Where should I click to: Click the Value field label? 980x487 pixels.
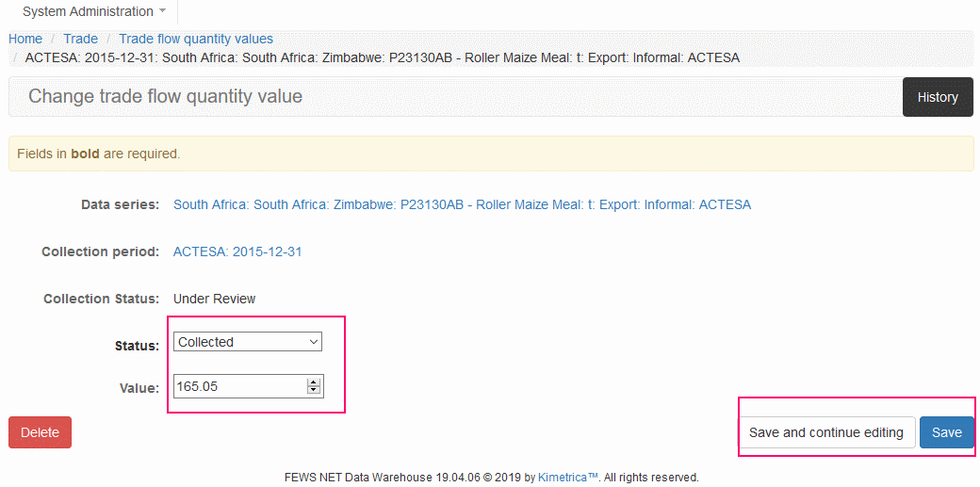point(139,387)
